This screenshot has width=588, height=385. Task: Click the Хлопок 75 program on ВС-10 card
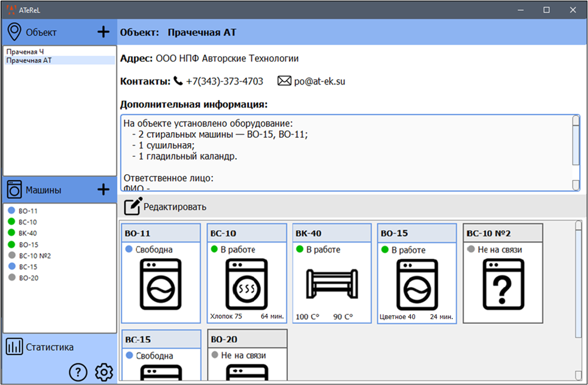(x=226, y=316)
